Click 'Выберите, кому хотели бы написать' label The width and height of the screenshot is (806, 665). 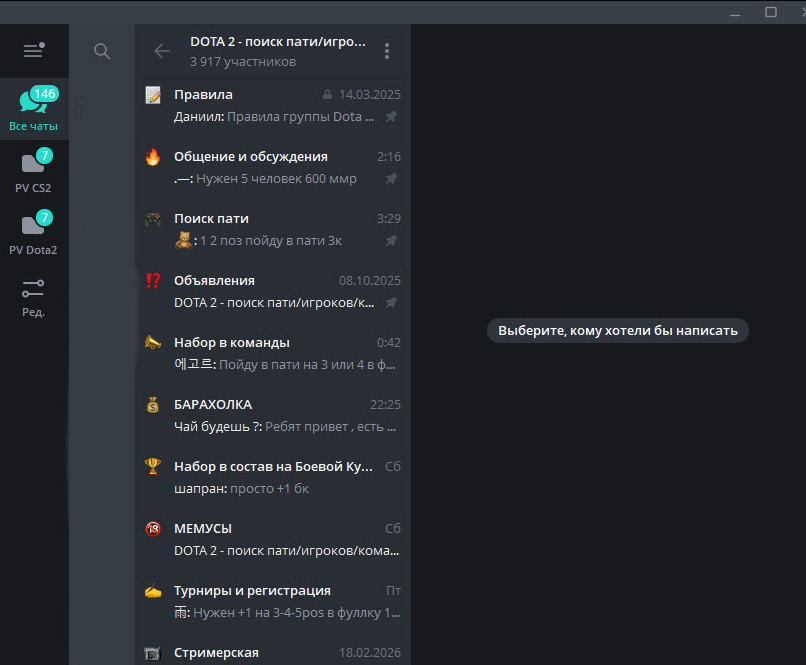coord(618,330)
